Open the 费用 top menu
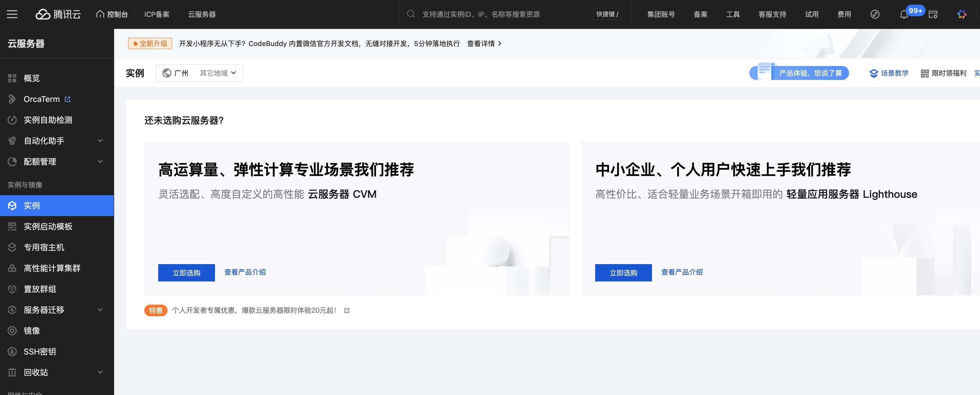Screen dimensions: 980x395 tap(844, 14)
